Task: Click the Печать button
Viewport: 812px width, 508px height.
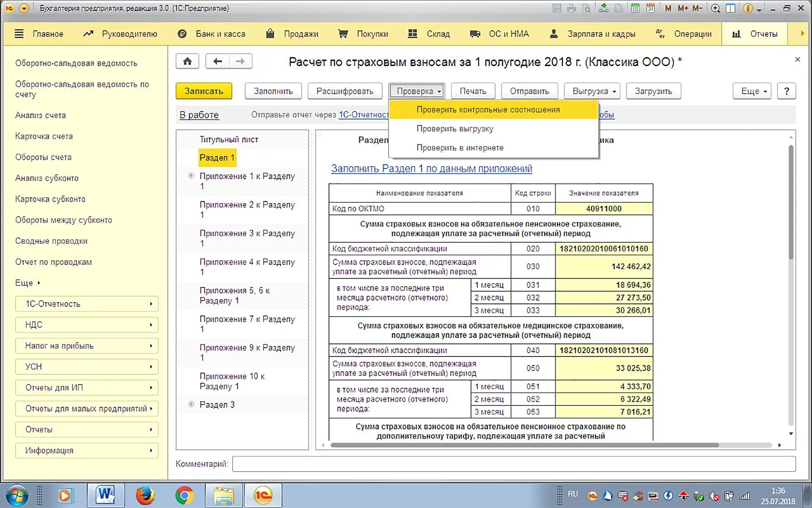Action: 473,91
